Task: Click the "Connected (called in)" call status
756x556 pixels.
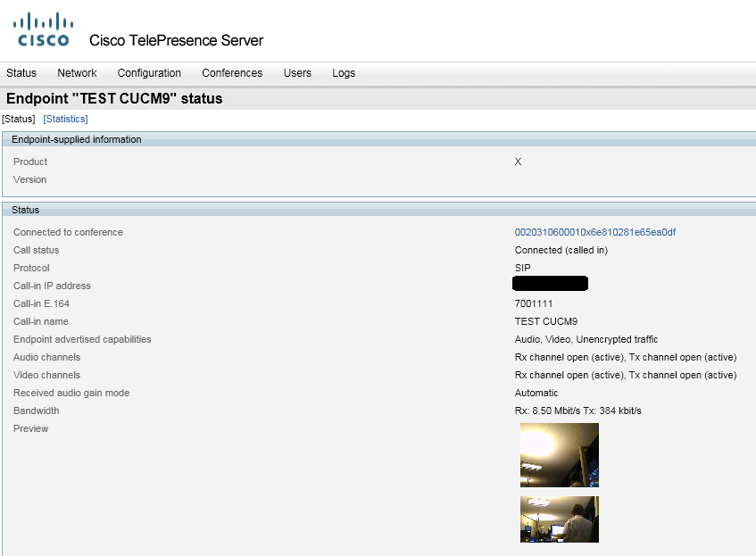Action: 561,250
